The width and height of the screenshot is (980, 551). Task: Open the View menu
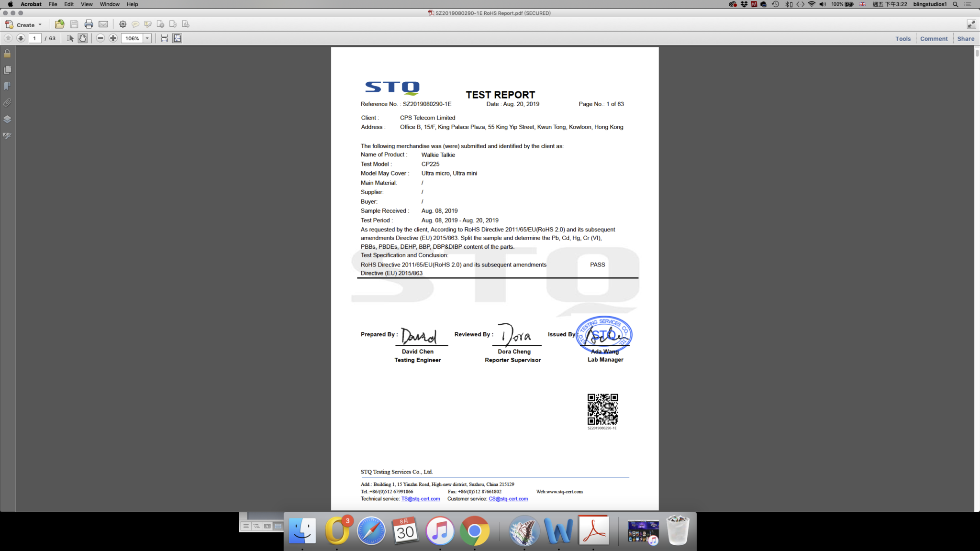point(87,4)
